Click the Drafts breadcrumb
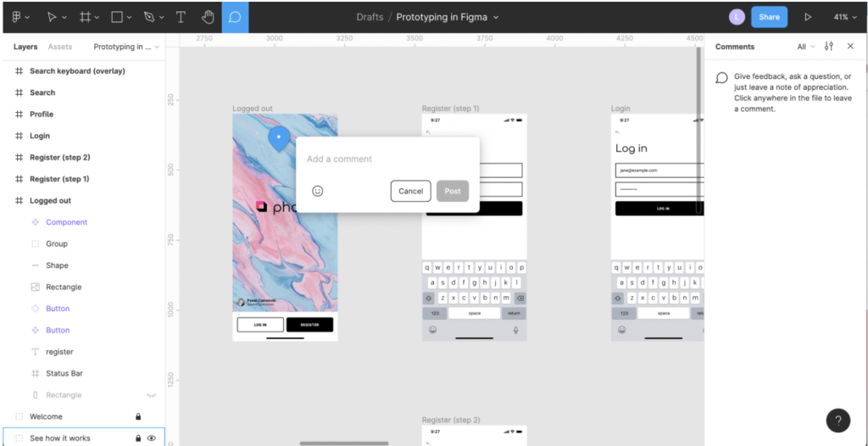Image resolution: width=868 pixels, height=446 pixels. pyautogui.click(x=370, y=17)
